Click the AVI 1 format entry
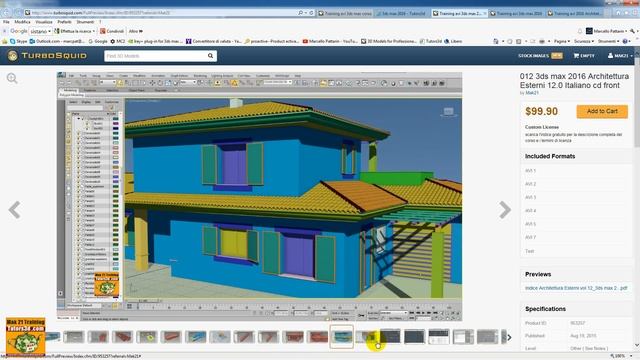This screenshot has height=360, width=640. tap(530, 171)
